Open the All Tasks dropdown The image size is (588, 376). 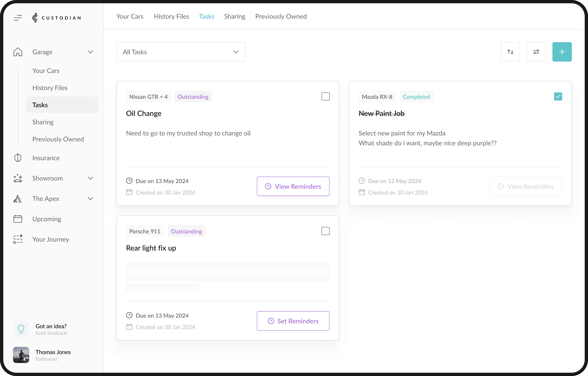coord(181,52)
